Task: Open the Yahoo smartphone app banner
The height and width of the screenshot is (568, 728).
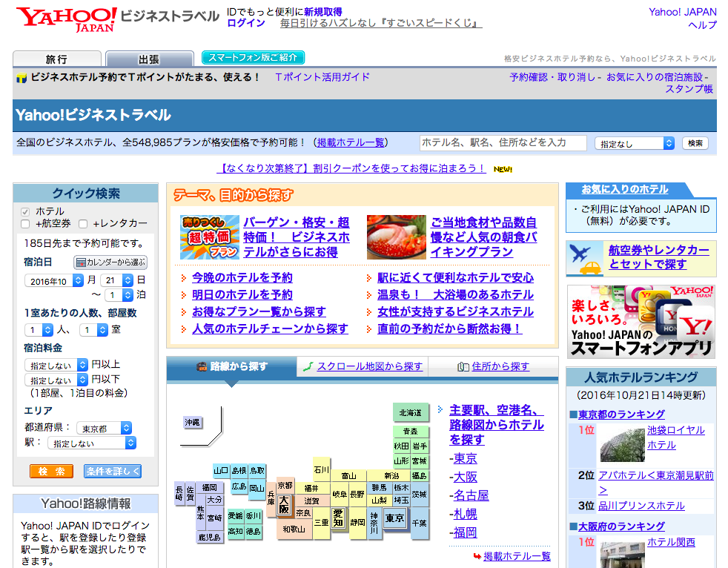Action: pos(641,321)
